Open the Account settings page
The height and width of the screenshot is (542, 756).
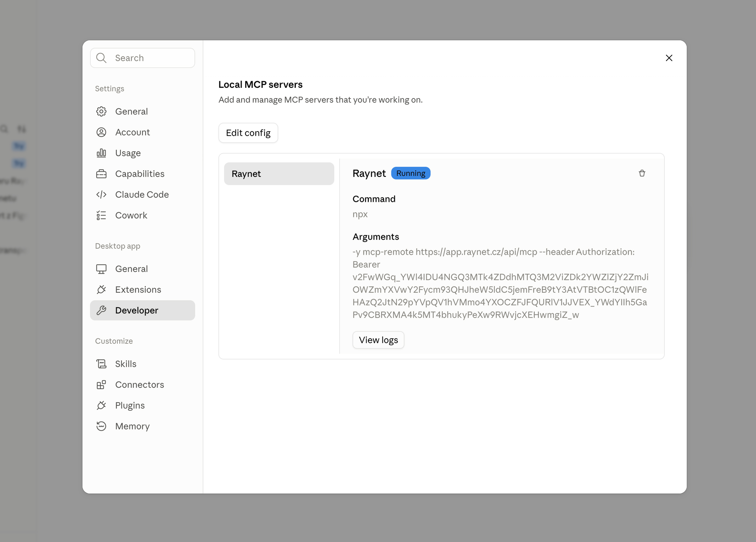coord(142,132)
